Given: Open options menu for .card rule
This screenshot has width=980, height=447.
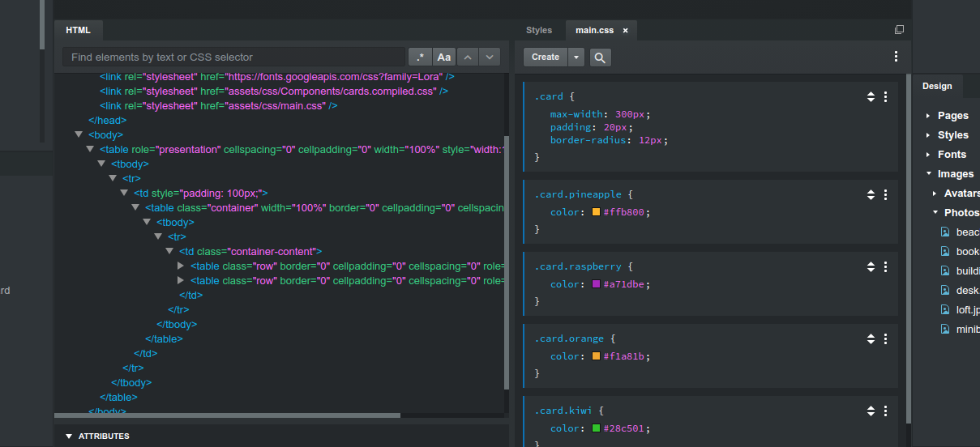Looking at the screenshot, I should pos(885,96).
